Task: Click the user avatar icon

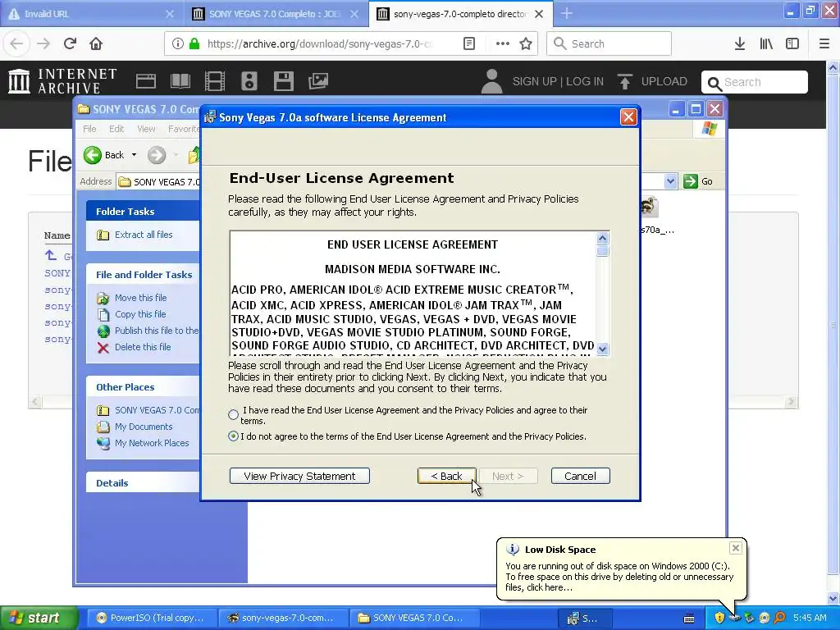Action: coord(492,81)
